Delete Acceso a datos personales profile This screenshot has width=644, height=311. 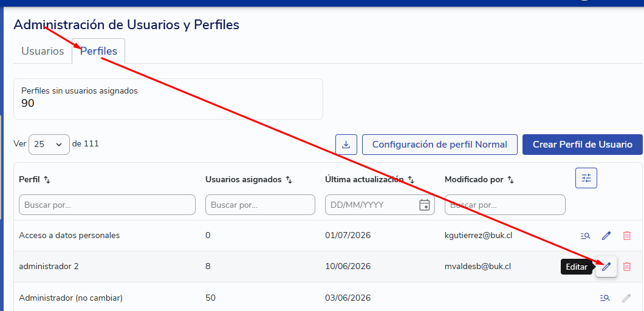point(627,236)
